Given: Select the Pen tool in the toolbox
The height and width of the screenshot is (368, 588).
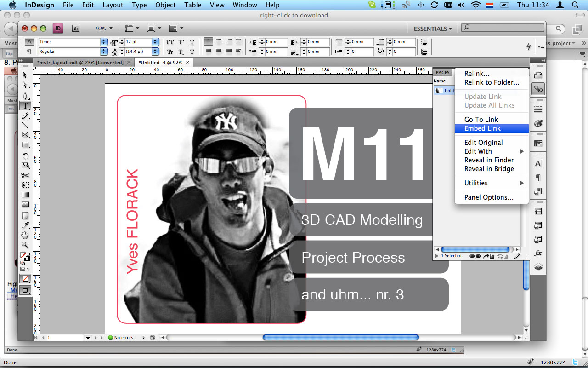Looking at the screenshot, I should [x=25, y=96].
